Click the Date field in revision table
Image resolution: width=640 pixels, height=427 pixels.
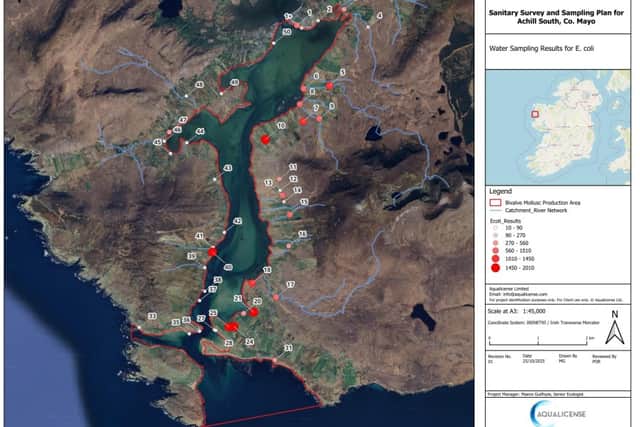click(x=531, y=358)
